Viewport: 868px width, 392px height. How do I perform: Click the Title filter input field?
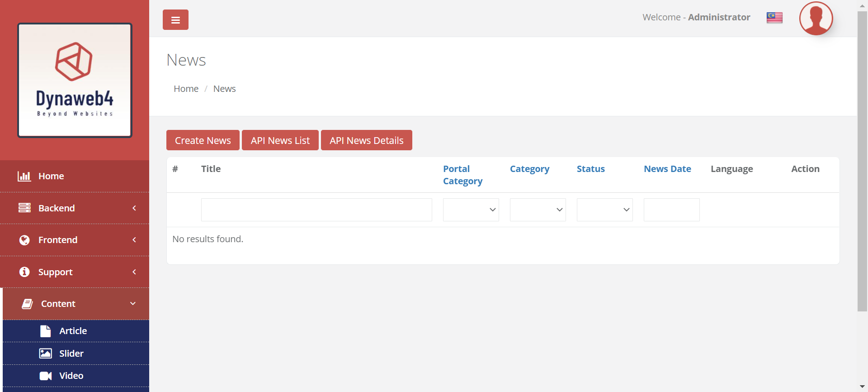coord(316,210)
